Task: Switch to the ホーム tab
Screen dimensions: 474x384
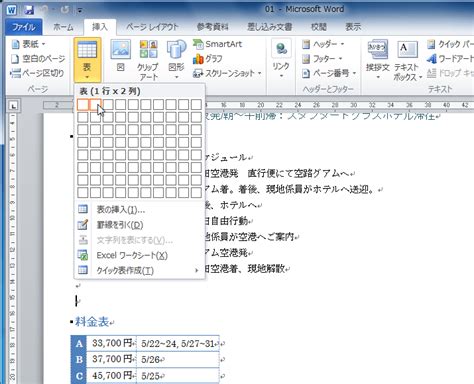Action: [x=63, y=27]
